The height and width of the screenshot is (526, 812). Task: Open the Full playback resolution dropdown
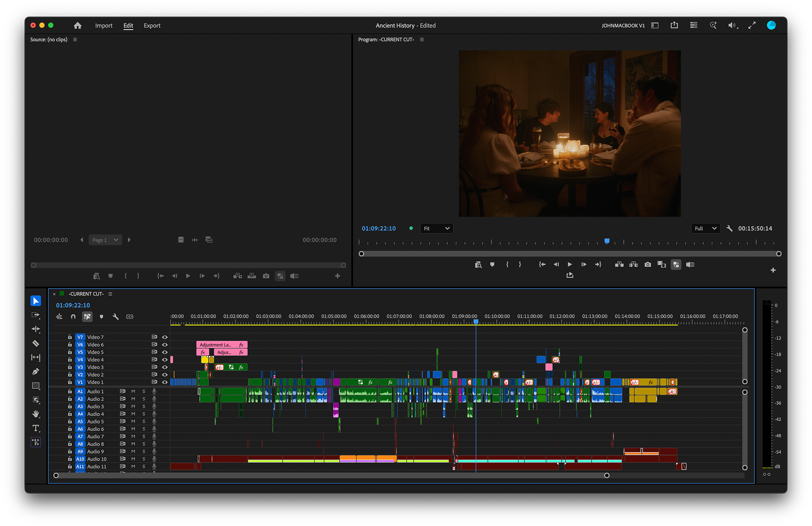tap(705, 229)
